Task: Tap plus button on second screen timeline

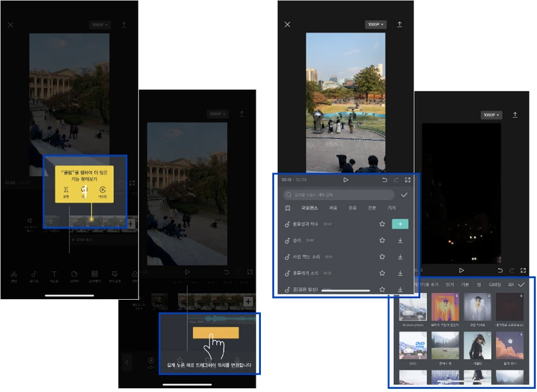Action: coord(248,302)
